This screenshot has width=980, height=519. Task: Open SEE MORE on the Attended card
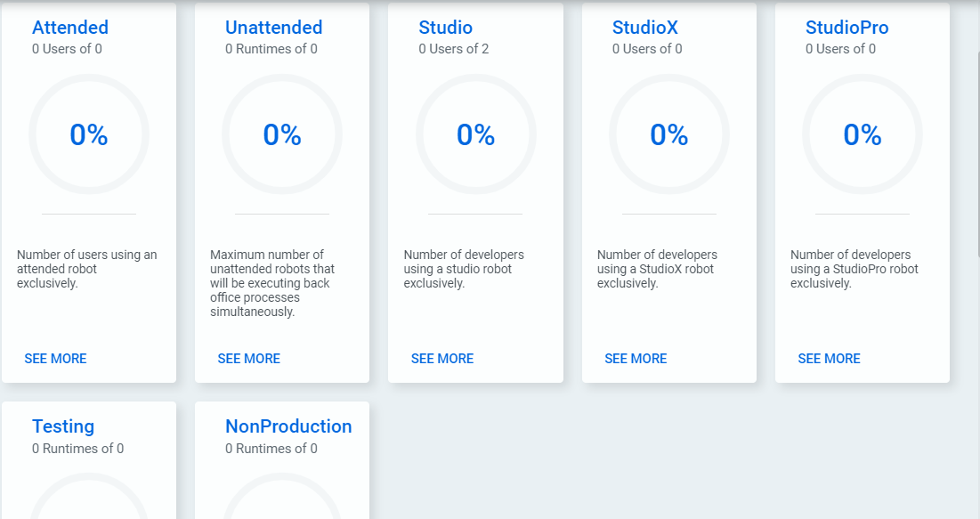[55, 359]
